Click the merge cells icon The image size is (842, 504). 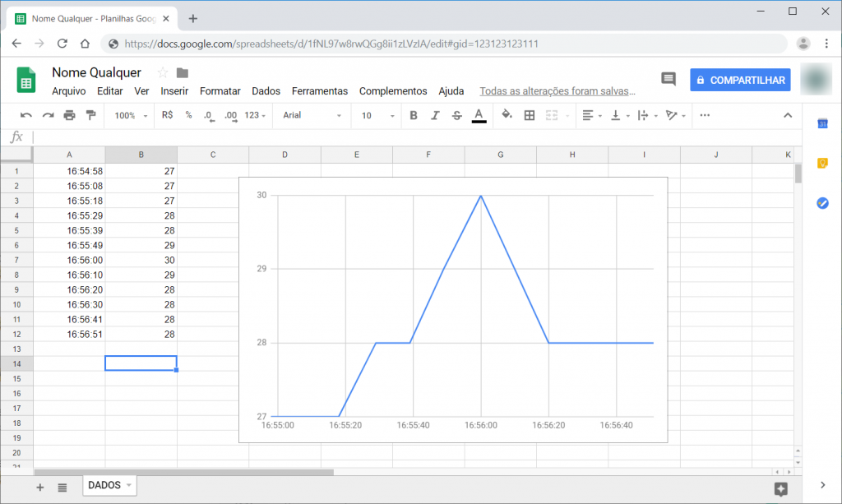point(552,115)
